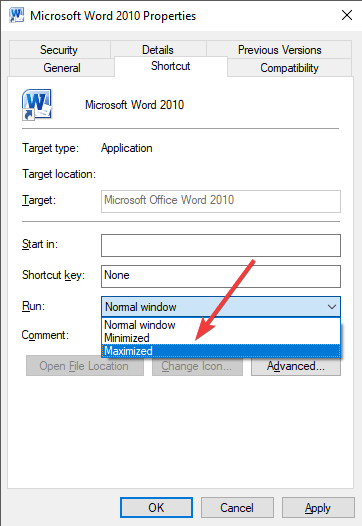Open the Advanced shortcut settings

pyautogui.click(x=296, y=366)
